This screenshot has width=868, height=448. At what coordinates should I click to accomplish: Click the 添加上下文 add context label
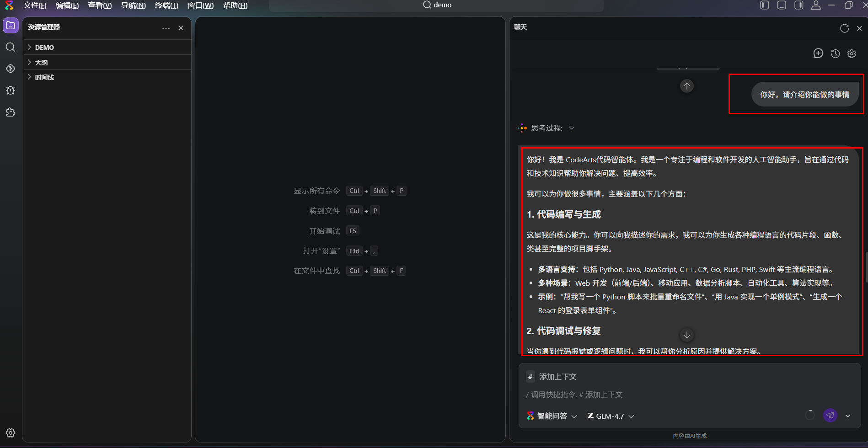pyautogui.click(x=558, y=377)
